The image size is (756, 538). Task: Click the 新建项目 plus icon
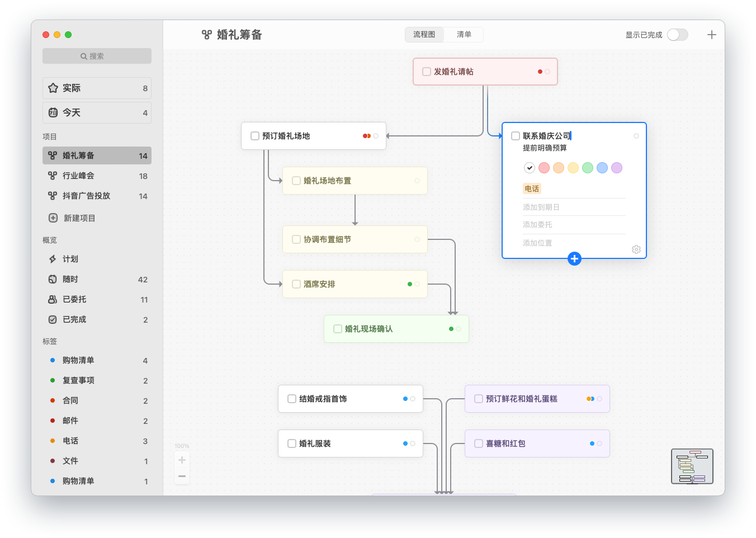point(53,218)
